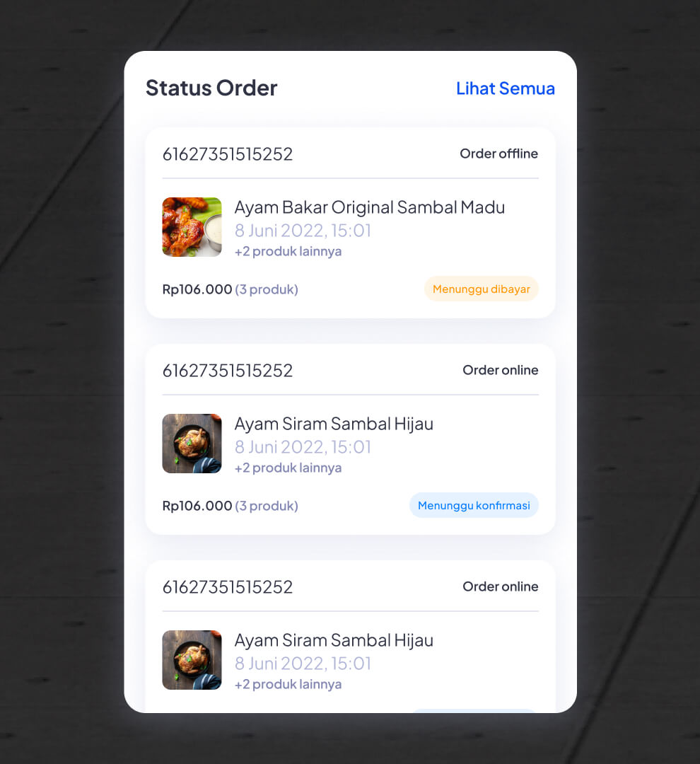Select the Ayam Bakar Original Sambal Madu title
Screen dimensions: 700x764
click(370, 207)
